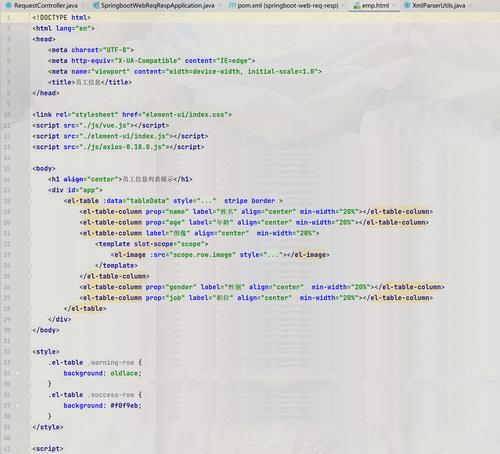500x454 pixels.
Task: Expand the folded el-table style attribute
Action: click(x=207, y=201)
